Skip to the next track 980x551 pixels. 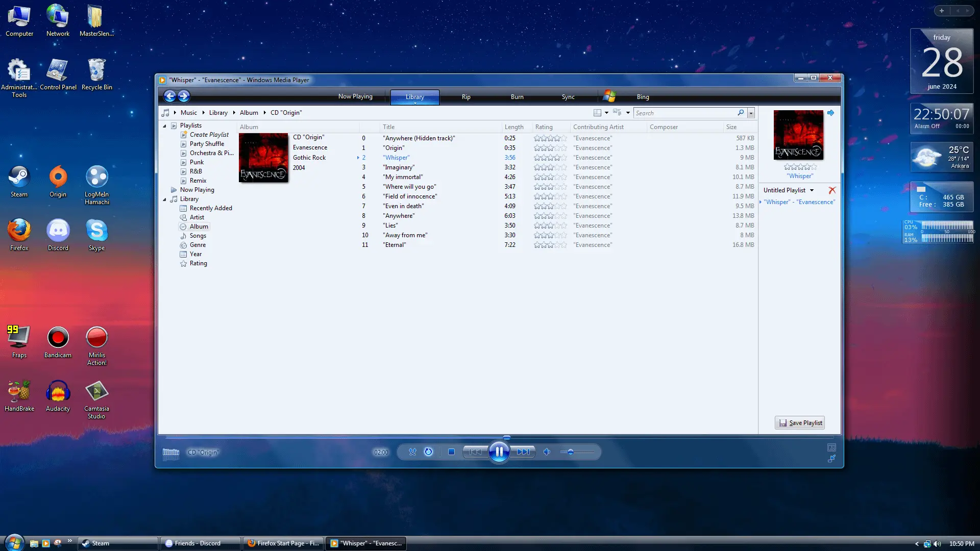523,452
